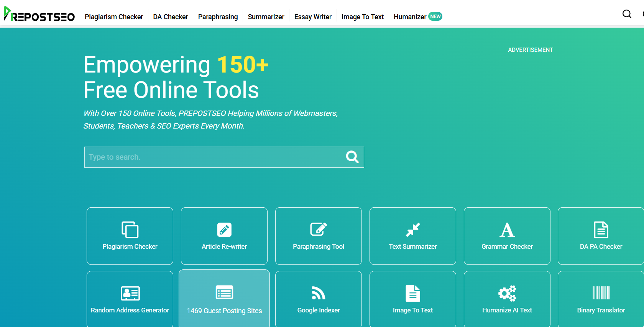Open the Paraphrasing Tool card label
Image resolution: width=644 pixels, height=327 pixels.
[319, 246]
